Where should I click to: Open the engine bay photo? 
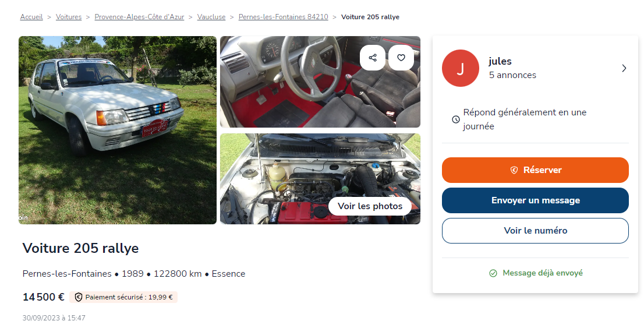click(320, 179)
